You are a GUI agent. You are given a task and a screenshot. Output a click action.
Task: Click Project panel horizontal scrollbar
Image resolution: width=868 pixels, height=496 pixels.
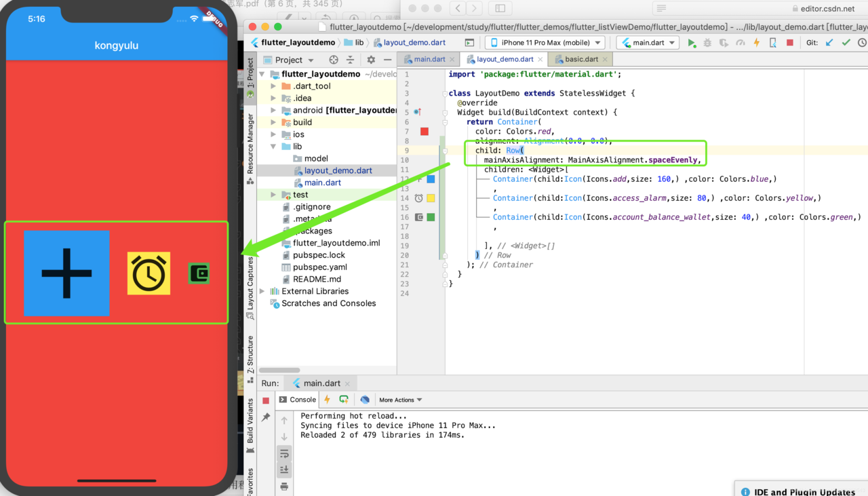(x=280, y=370)
